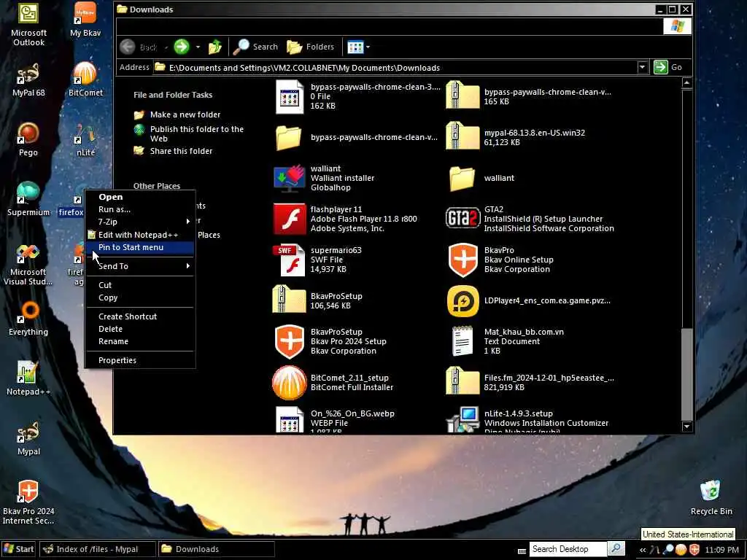Choose Rename from context menu
Image resolution: width=747 pixels, height=560 pixels.
[140, 341]
